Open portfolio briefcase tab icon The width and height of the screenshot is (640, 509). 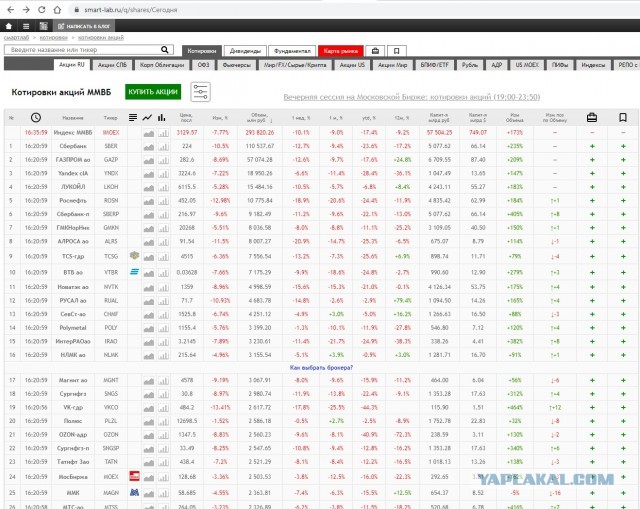tap(375, 51)
